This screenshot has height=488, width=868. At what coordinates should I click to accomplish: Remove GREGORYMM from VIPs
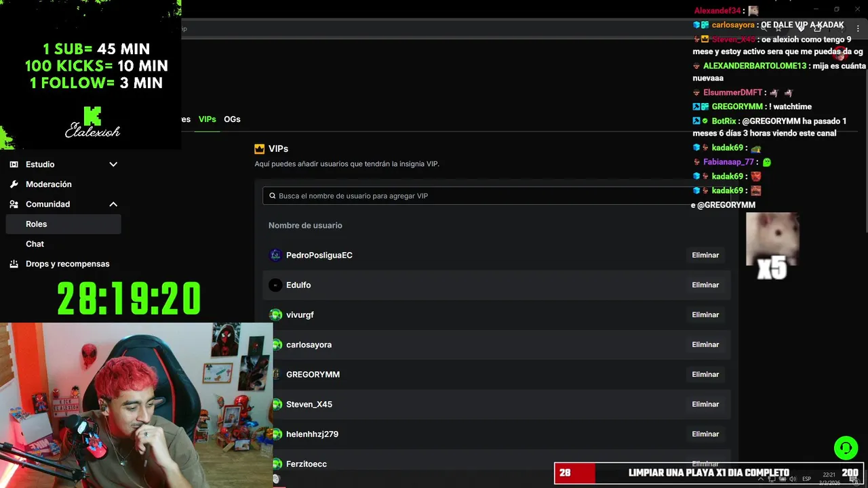pyautogui.click(x=705, y=374)
